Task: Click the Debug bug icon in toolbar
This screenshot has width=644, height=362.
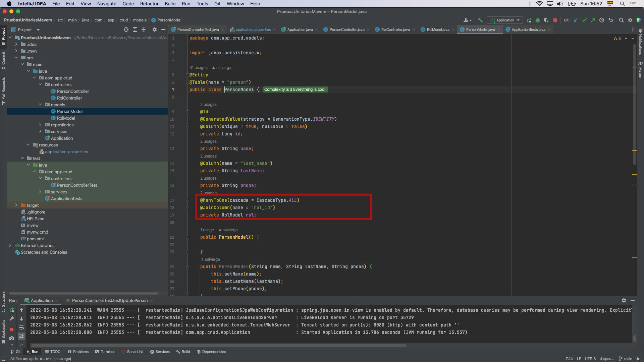Action: (x=538, y=20)
